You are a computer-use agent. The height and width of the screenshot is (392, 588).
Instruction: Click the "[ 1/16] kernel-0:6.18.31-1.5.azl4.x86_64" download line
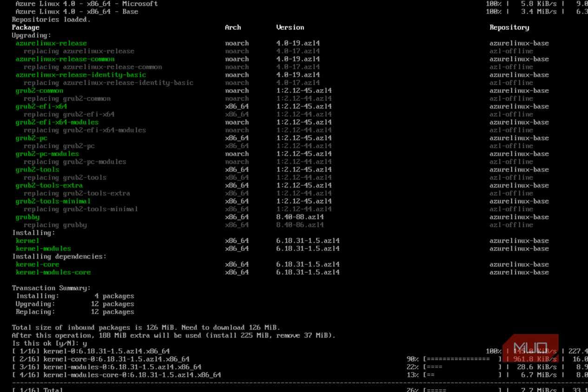[x=91, y=351]
